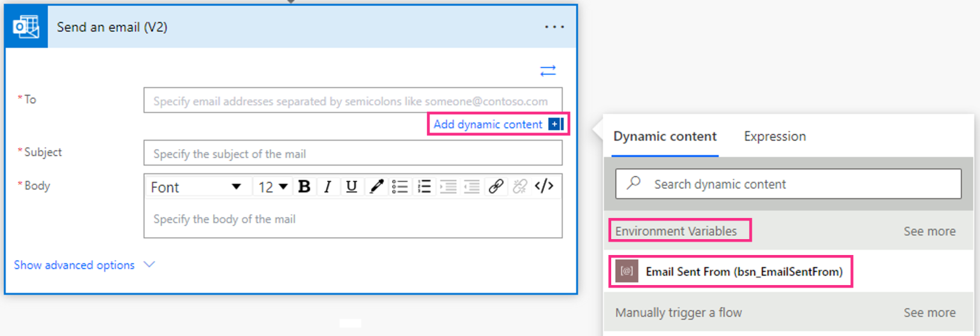Insert a numbered list in the Body
This screenshot has width=980, height=336.
424,187
